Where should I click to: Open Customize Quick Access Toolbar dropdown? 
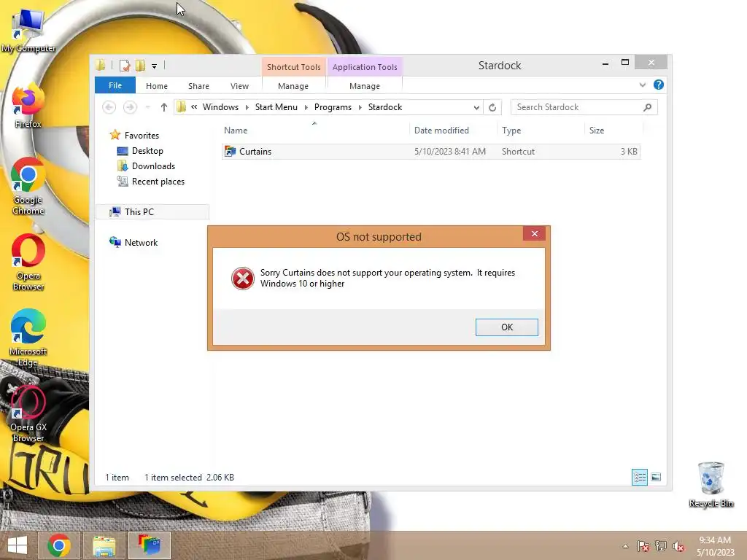tap(155, 66)
